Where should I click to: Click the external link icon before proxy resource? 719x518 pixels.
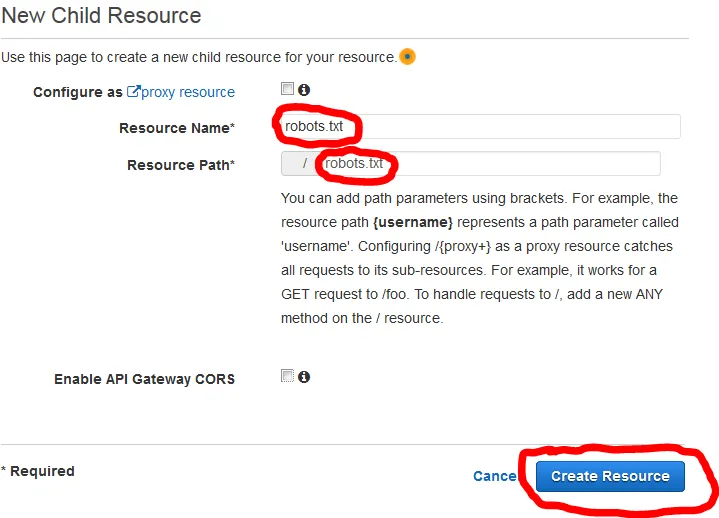(133, 92)
